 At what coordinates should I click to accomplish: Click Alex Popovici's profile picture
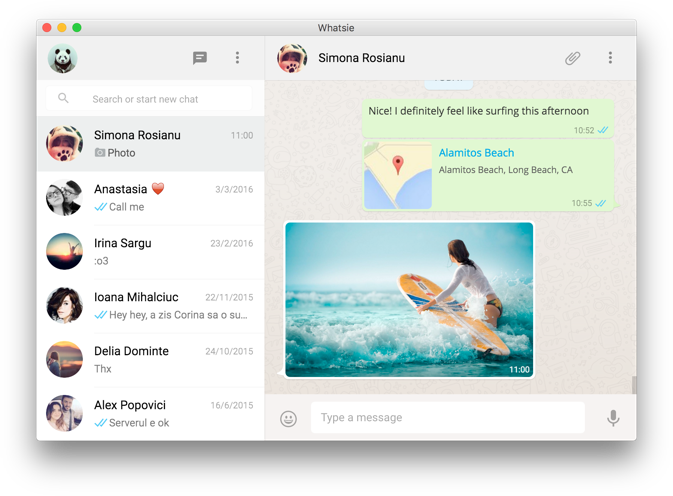64,413
